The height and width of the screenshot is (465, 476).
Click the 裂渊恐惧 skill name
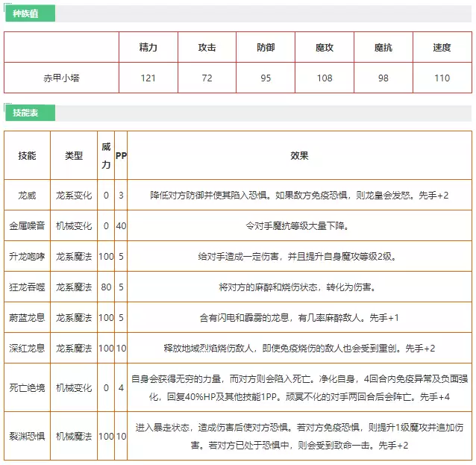[28, 434]
